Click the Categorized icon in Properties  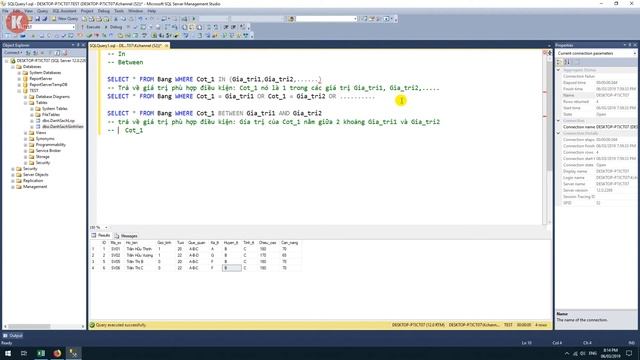tap(560, 62)
